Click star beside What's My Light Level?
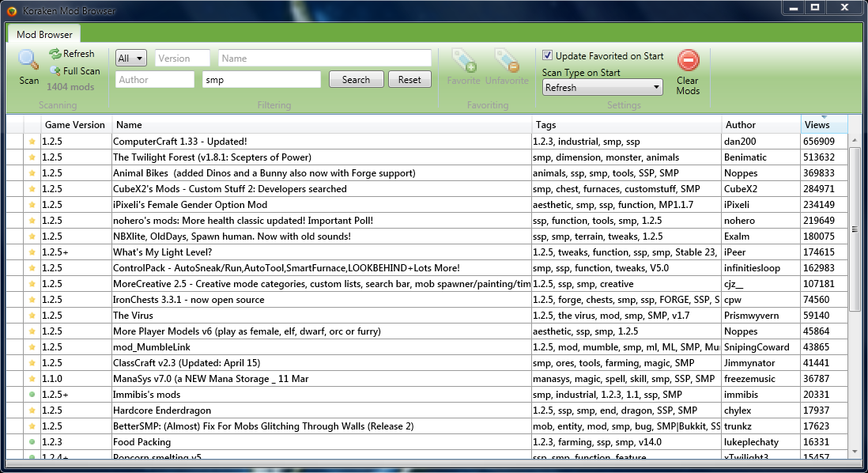The width and height of the screenshot is (868, 473). 32,252
